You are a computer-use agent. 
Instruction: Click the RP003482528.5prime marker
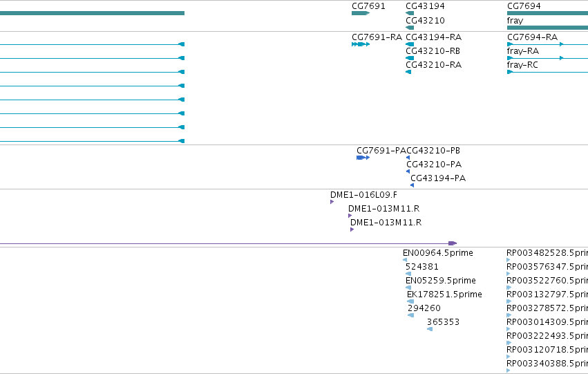508,259
